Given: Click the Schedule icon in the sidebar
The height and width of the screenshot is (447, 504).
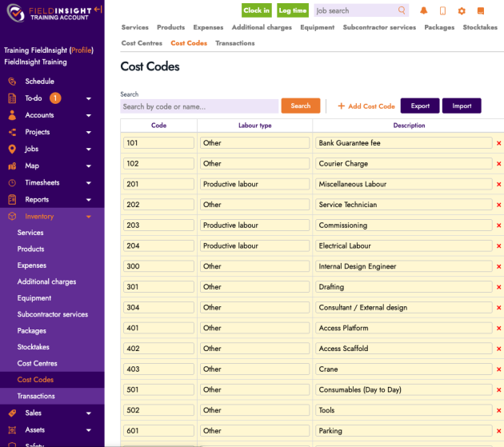Looking at the screenshot, I should pyautogui.click(x=12, y=82).
